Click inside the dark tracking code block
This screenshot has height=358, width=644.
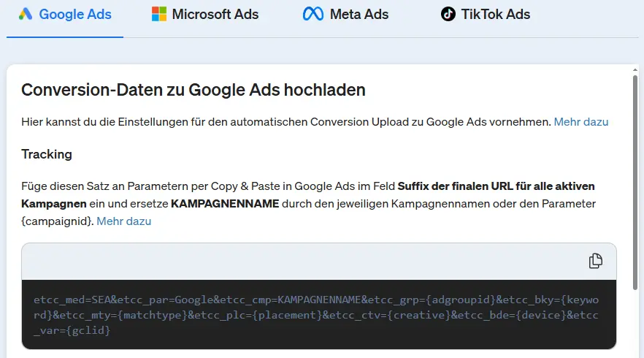point(319,315)
